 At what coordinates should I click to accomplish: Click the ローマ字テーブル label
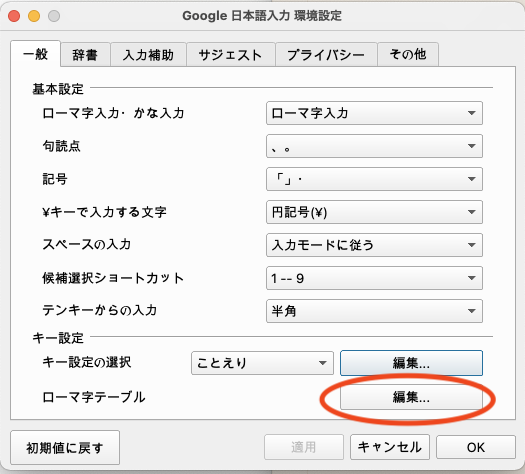[94, 397]
